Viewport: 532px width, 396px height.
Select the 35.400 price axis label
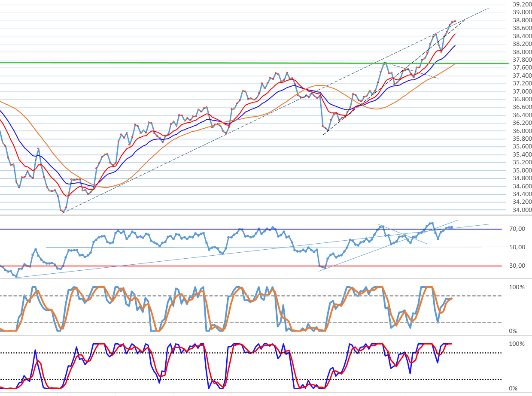pyautogui.click(x=523, y=154)
